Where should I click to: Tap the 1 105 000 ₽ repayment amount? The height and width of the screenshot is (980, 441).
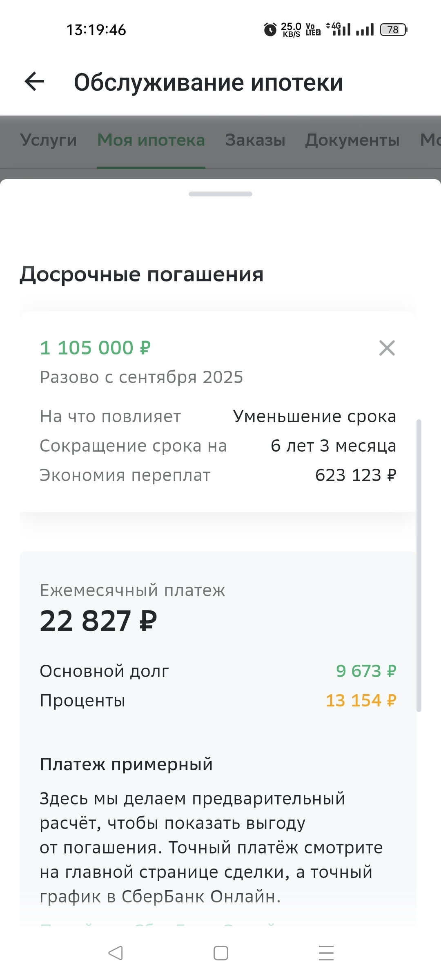95,348
